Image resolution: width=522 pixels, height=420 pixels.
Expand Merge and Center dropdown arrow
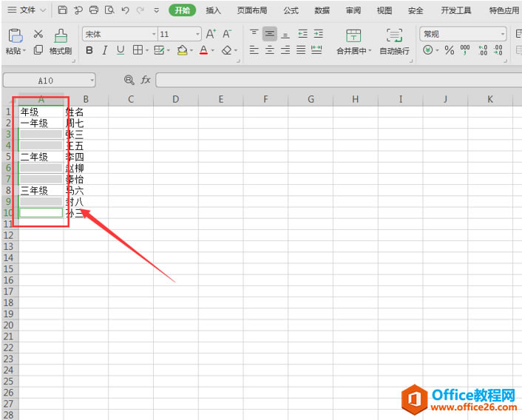coord(370,50)
